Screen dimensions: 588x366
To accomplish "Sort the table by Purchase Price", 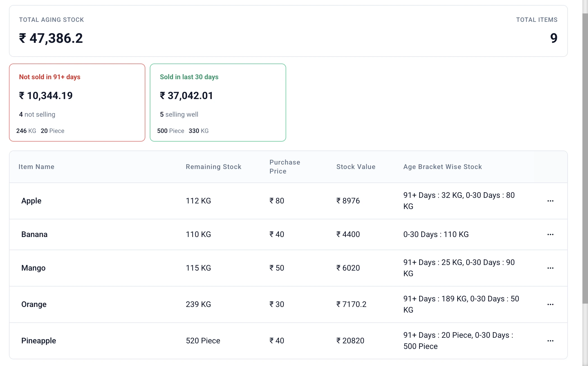I will (284, 167).
